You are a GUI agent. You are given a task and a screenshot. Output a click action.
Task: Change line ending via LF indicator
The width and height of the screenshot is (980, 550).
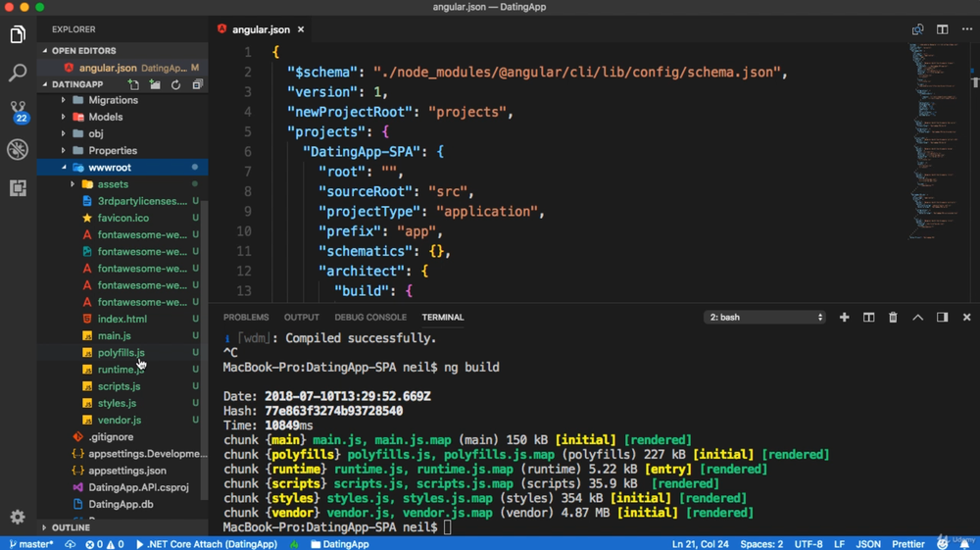840,544
